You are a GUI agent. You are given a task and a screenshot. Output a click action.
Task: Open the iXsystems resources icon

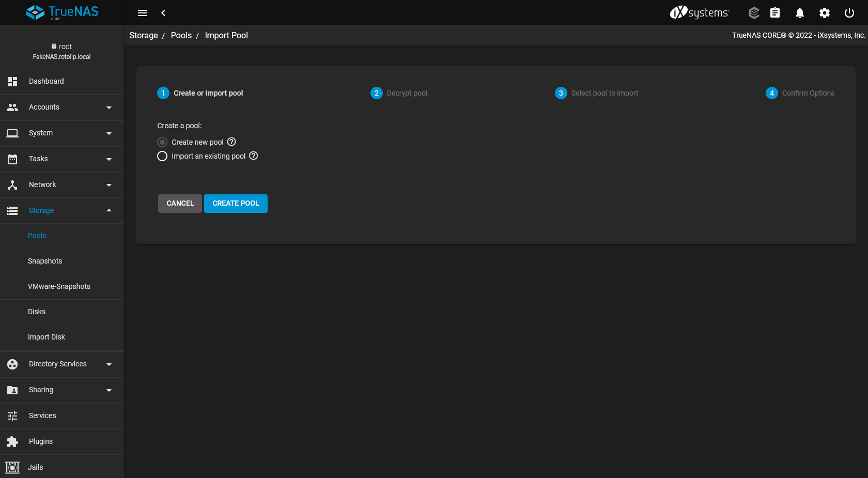point(753,12)
